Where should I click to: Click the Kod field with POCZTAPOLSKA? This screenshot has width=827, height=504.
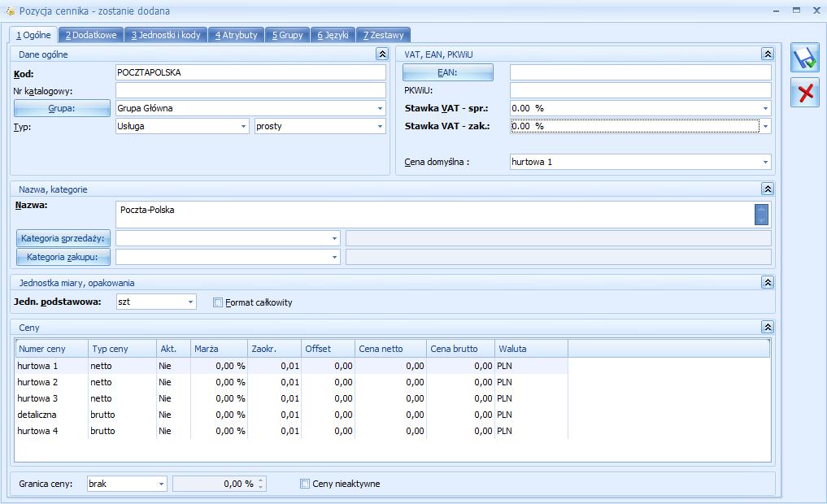[250, 72]
